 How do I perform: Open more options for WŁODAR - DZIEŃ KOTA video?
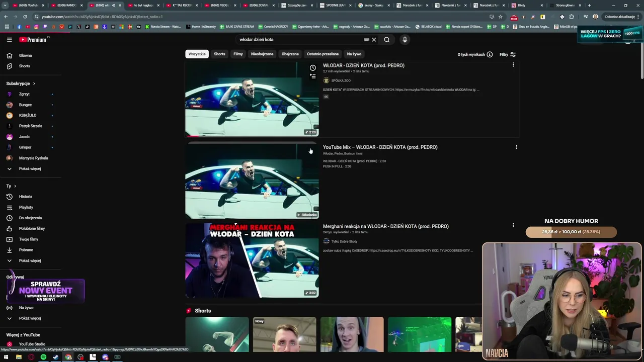[x=513, y=65]
